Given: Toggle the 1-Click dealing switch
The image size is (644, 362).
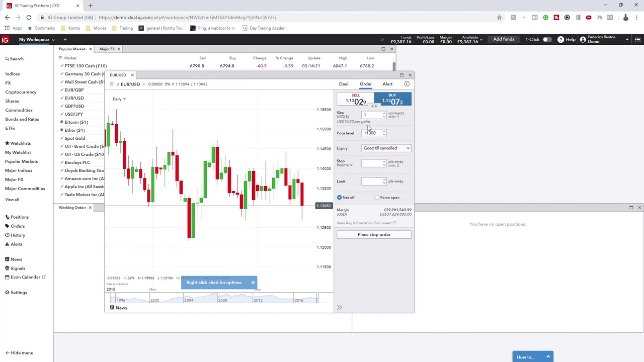Looking at the screenshot, I should tap(546, 40).
